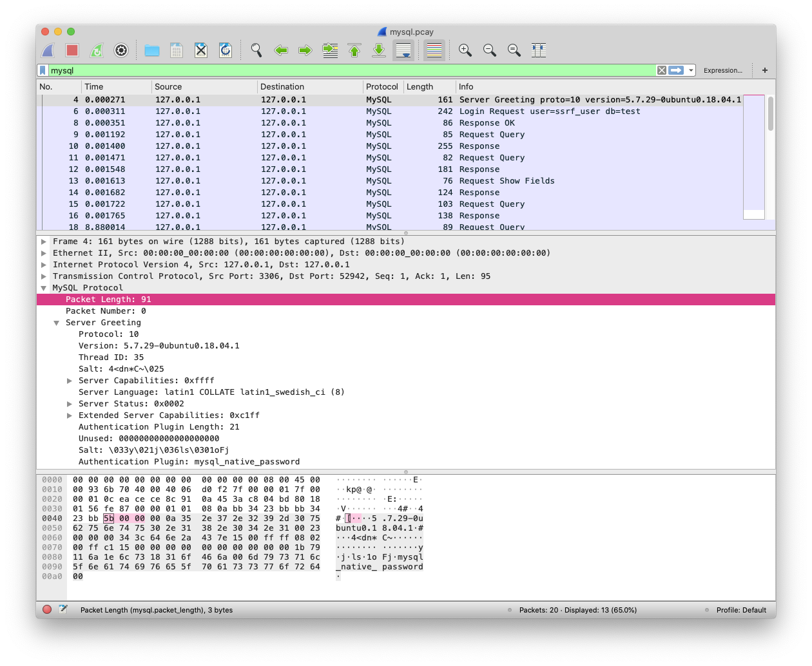Image resolution: width=812 pixels, height=666 pixels.
Task: Open capture options gear icon
Action: click(121, 50)
